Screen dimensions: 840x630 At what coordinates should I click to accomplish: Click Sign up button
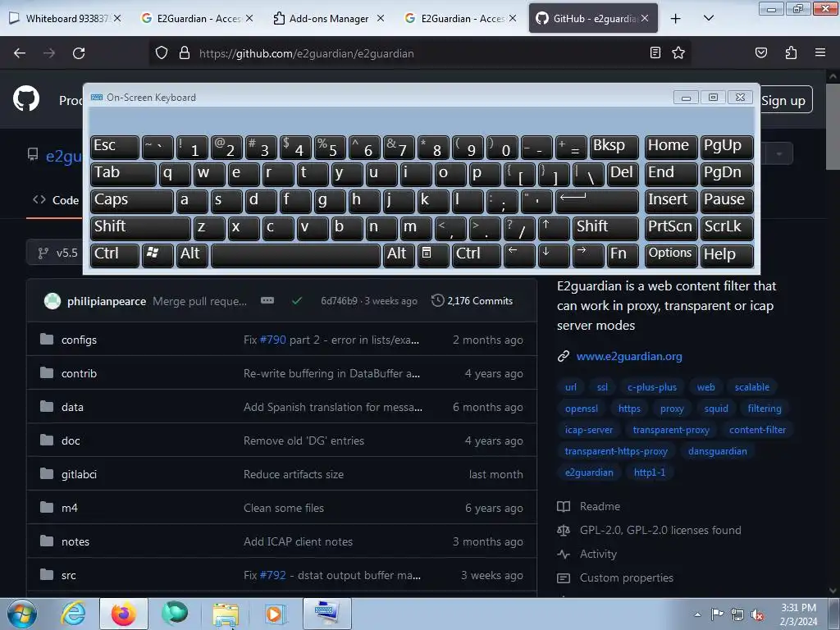(x=783, y=100)
